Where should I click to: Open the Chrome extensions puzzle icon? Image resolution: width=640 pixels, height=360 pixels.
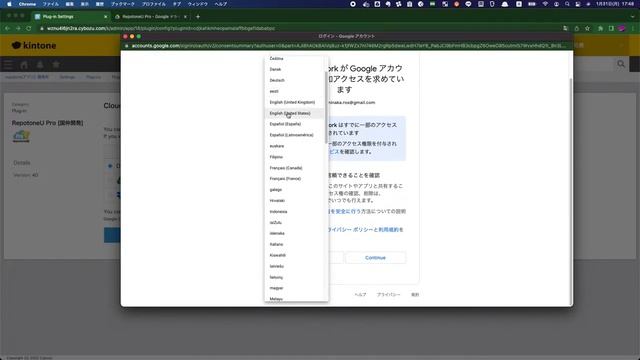pyautogui.click(x=600, y=28)
